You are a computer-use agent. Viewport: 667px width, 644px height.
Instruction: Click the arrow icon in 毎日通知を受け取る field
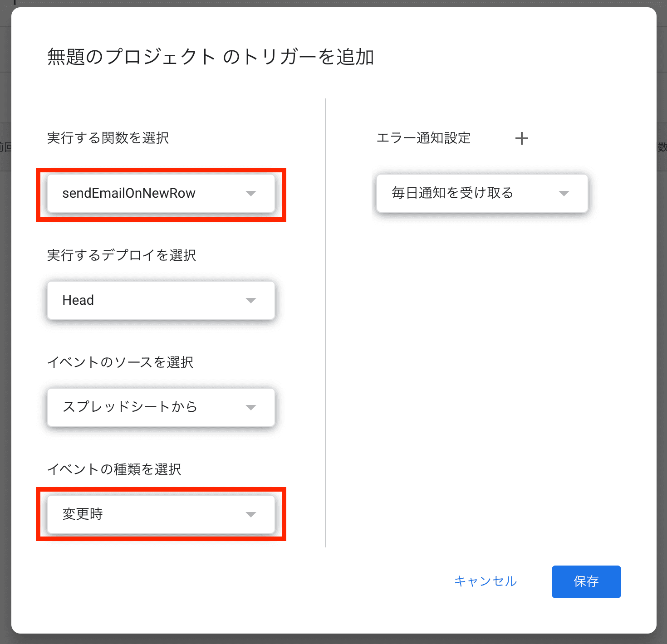[x=564, y=194]
